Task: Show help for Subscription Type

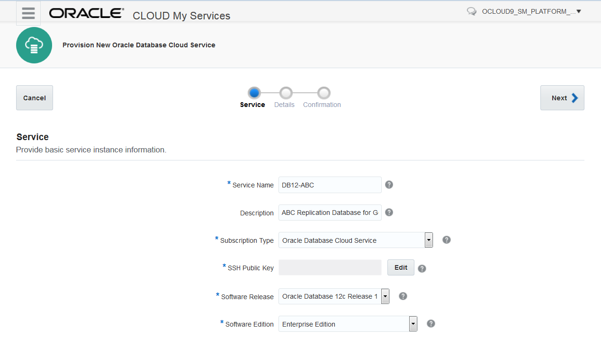Action: [446, 240]
